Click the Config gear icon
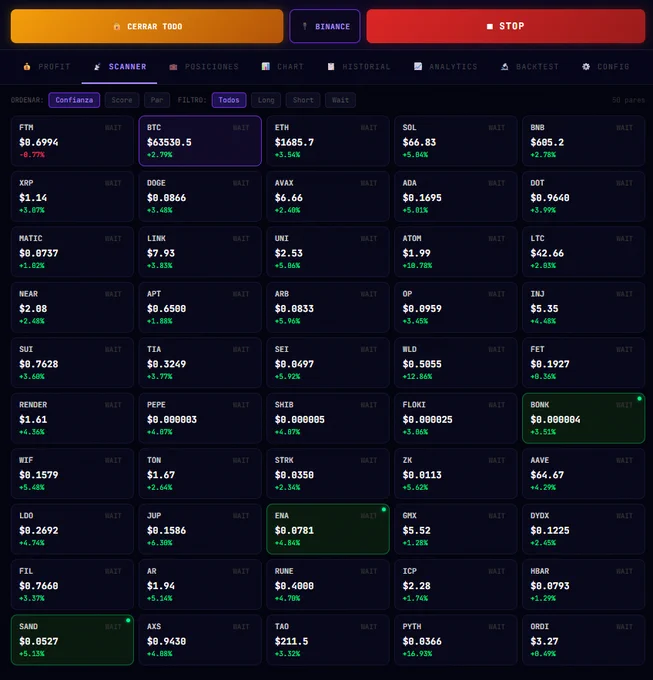Screen dimensions: 653x680 (x=586, y=67)
